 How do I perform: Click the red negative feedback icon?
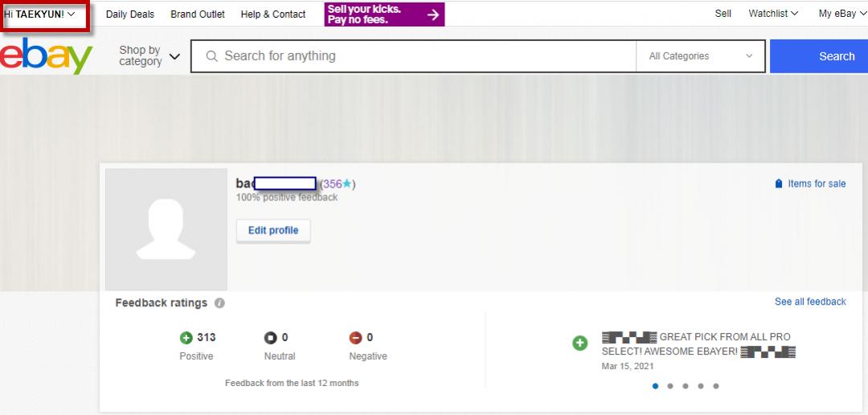click(355, 338)
